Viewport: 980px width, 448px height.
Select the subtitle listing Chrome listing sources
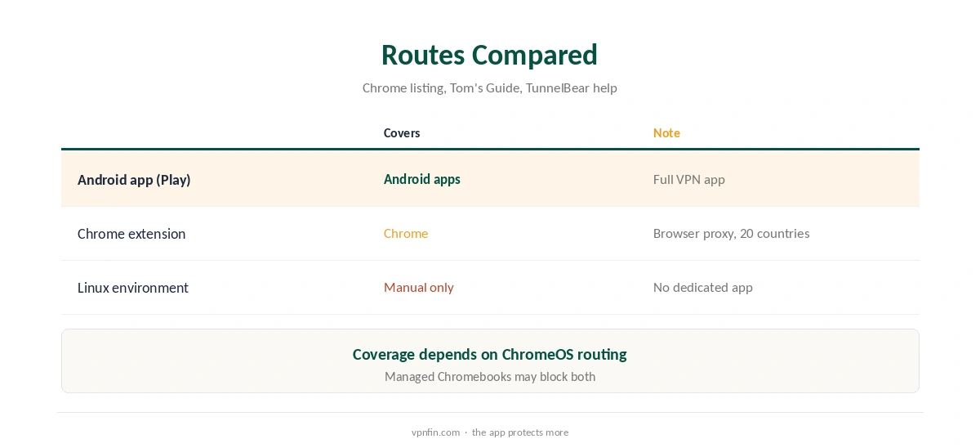[x=489, y=87]
